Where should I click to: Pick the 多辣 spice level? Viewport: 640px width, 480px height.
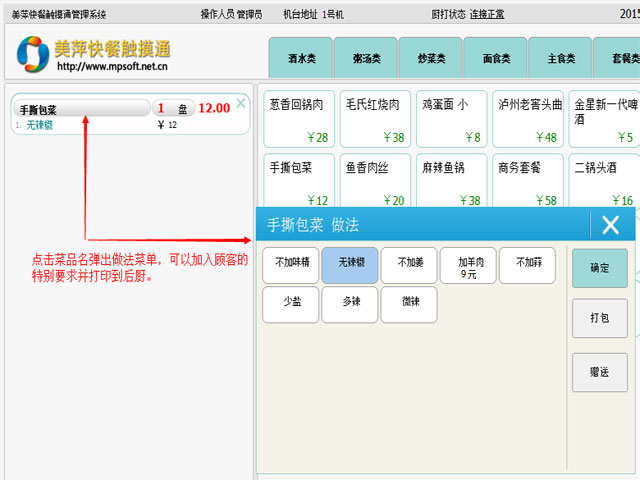(350, 304)
